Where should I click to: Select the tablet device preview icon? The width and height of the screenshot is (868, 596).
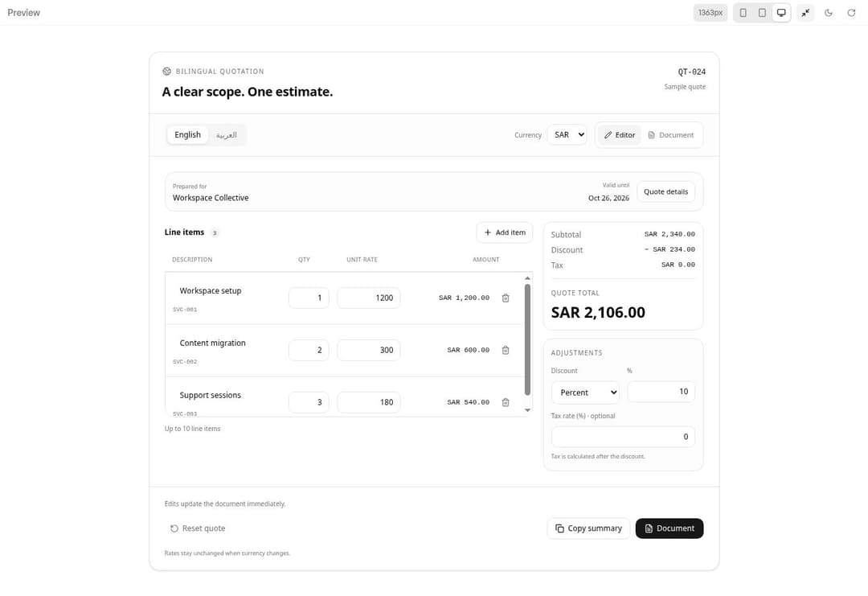click(762, 13)
